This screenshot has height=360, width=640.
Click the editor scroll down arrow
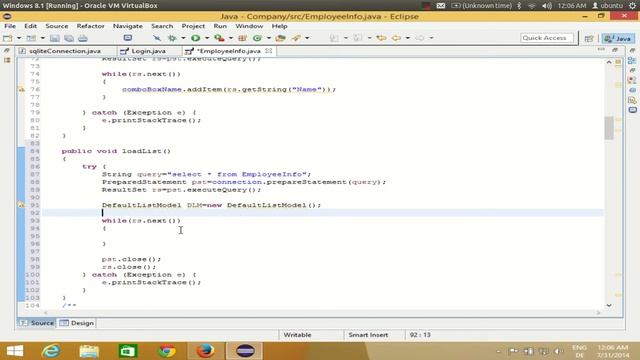[x=609, y=305]
